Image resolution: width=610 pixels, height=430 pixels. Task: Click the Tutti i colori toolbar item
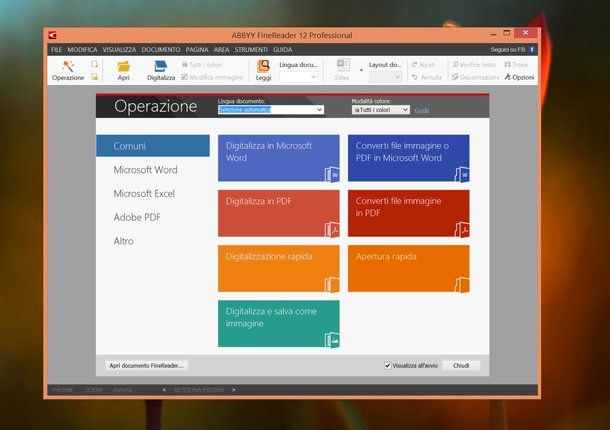202,65
